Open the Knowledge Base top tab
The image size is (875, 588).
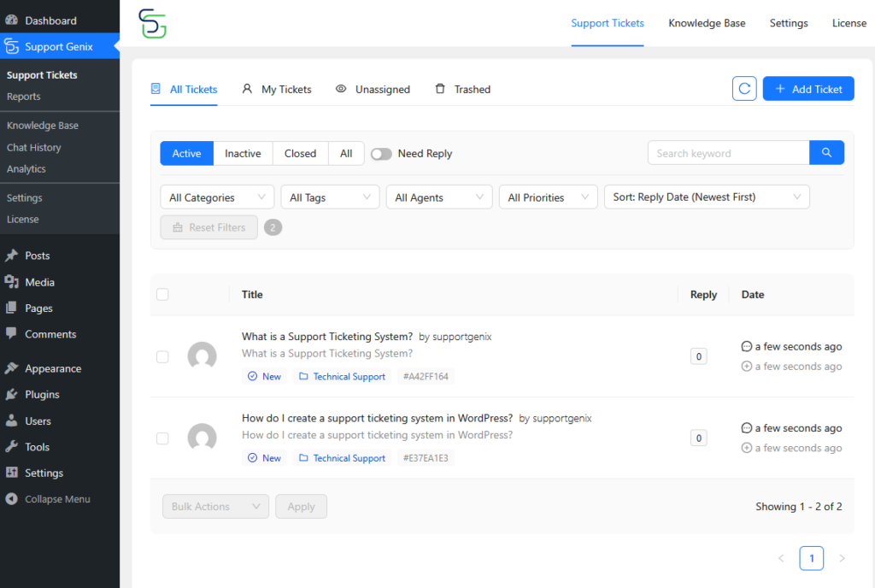pyautogui.click(x=707, y=23)
